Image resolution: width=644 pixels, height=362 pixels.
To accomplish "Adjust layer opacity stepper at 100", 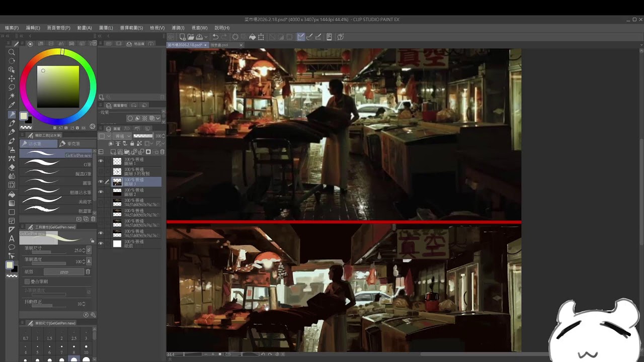I will pos(163,136).
